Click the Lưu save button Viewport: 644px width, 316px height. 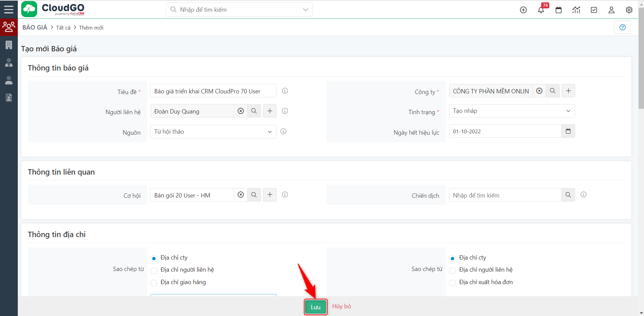(315, 307)
